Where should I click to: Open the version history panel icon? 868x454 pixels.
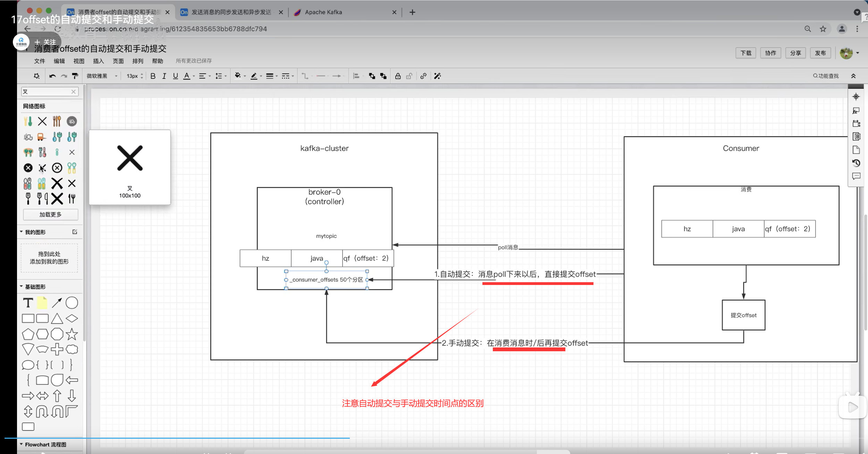(x=856, y=163)
